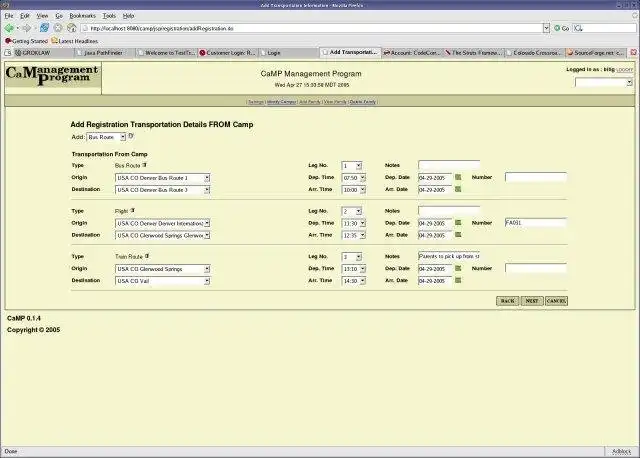Click the NEXT button
Screen dimensions: 640x458
(x=532, y=301)
